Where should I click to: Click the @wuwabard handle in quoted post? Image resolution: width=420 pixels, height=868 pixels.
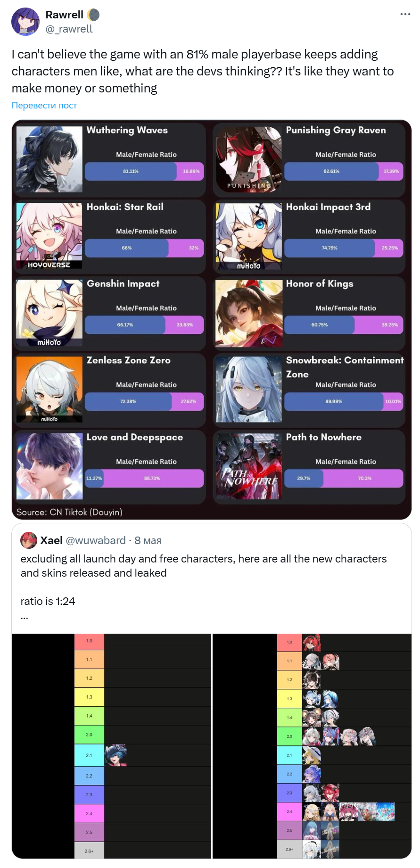tap(96, 540)
